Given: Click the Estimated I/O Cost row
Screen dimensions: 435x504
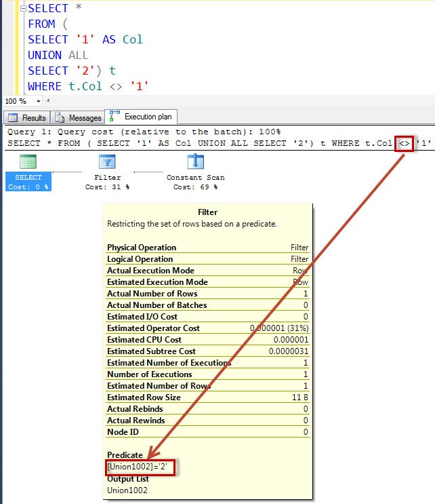Looking at the screenshot, I should coord(208,317).
